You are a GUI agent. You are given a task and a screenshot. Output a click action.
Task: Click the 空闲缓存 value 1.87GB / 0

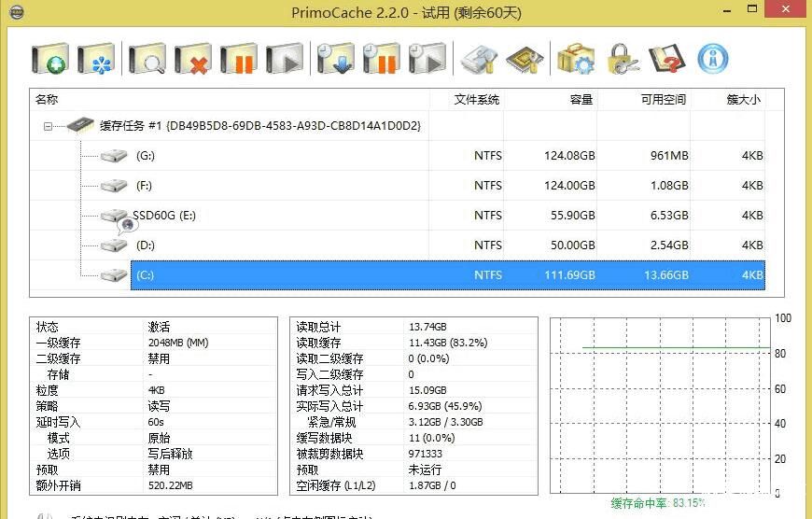pyautogui.click(x=432, y=485)
